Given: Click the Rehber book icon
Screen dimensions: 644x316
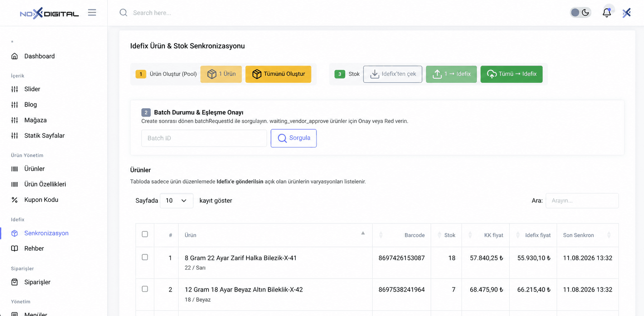Looking at the screenshot, I should [x=14, y=248].
